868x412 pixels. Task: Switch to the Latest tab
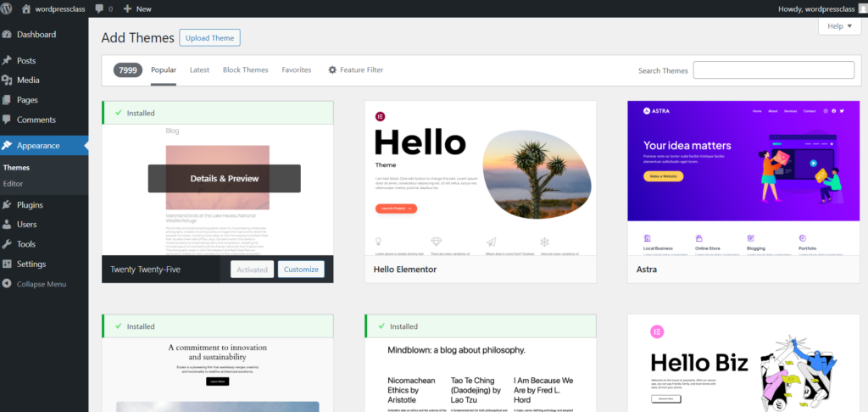point(199,70)
